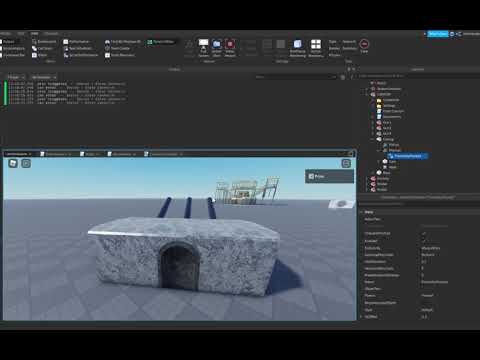
Task: Click the Wireframe Rendering icon
Action: click(298, 48)
